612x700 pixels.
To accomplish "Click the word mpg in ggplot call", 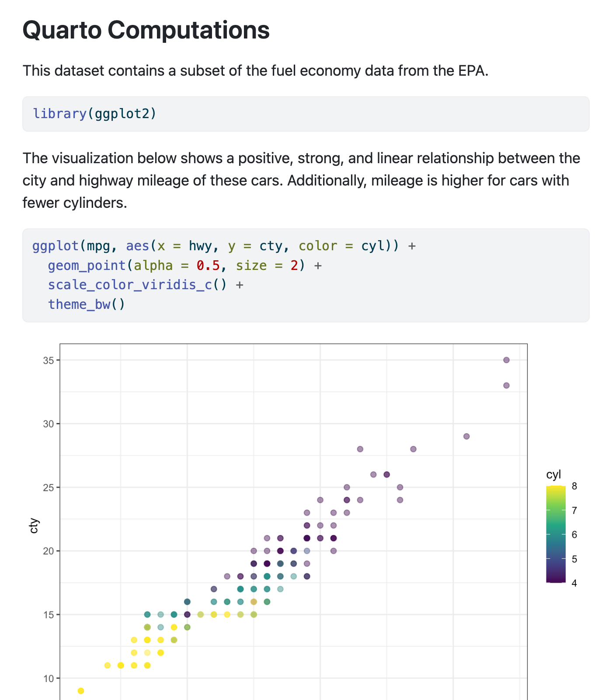I will [98, 246].
